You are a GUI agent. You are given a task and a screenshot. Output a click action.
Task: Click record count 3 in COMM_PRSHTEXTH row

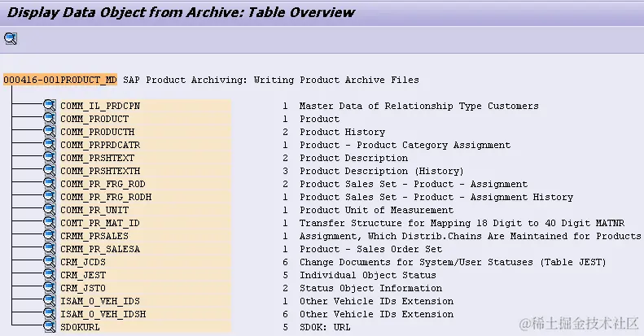285,171
